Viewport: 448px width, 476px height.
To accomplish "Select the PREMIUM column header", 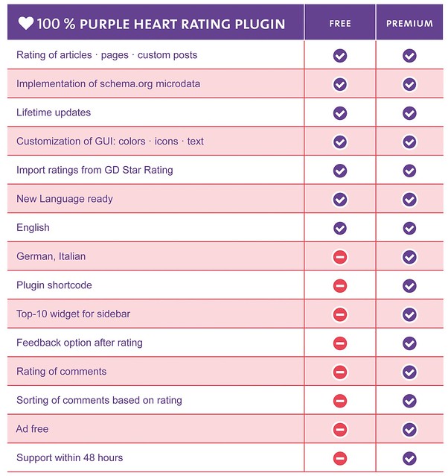I will pyautogui.click(x=409, y=23).
